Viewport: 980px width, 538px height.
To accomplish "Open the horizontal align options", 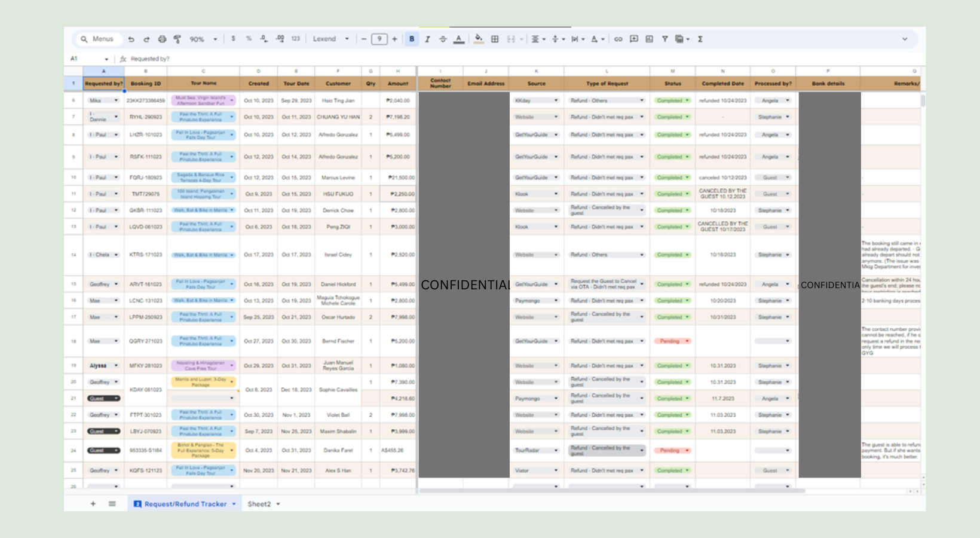I will [x=537, y=39].
